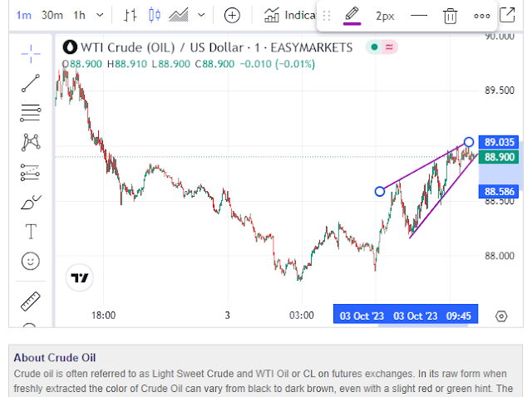Click the upper trendline anchor point
The height and width of the screenshot is (397, 532).
[x=469, y=142]
